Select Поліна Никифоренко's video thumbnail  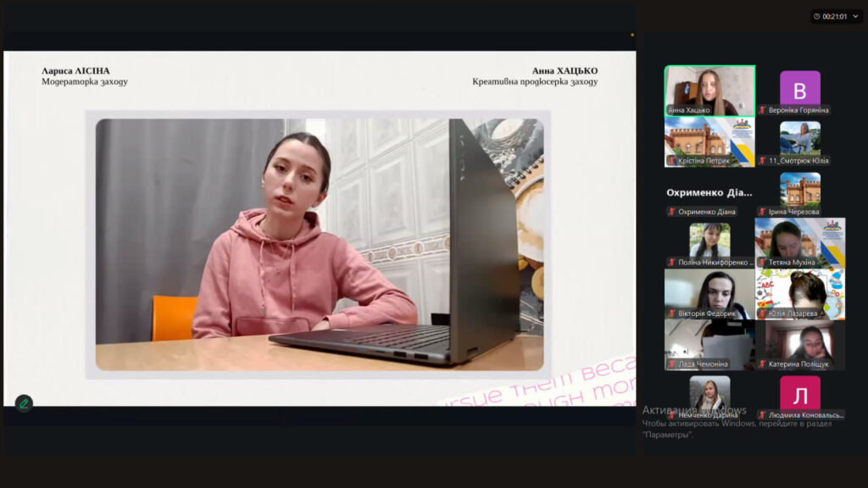tap(709, 240)
